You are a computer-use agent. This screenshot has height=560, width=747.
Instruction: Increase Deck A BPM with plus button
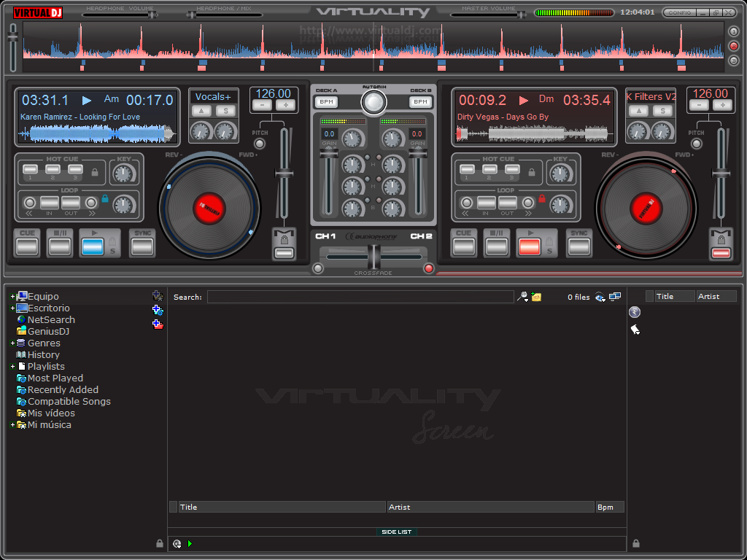[x=285, y=106]
